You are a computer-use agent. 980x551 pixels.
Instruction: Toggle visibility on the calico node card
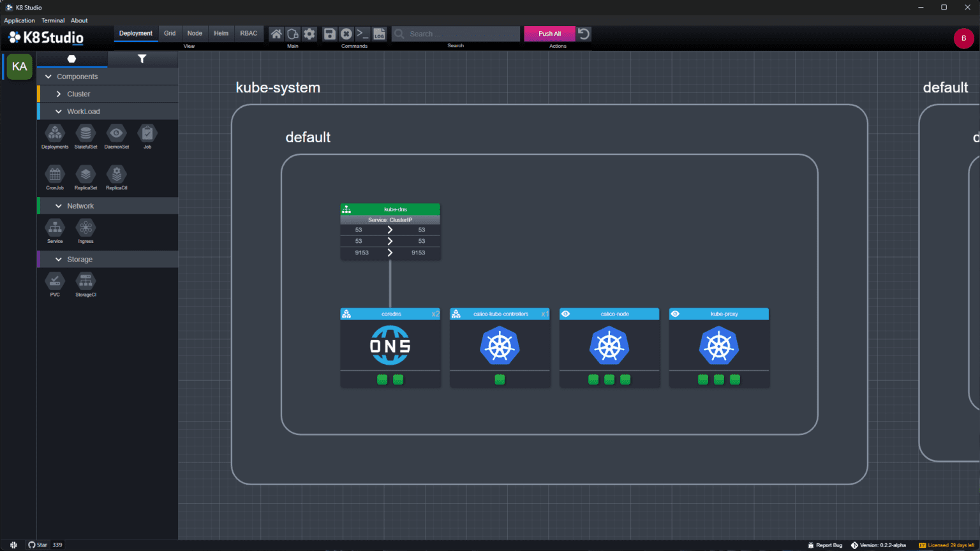coord(566,313)
